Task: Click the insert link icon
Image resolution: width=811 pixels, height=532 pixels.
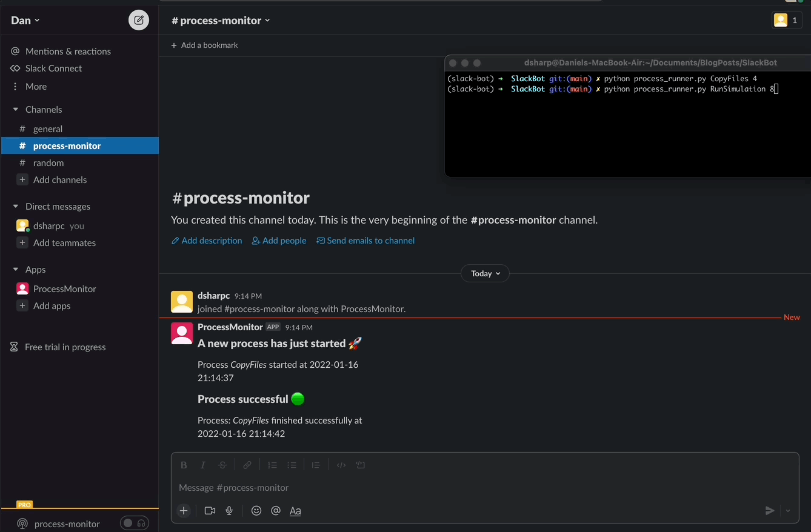Action: click(247, 465)
